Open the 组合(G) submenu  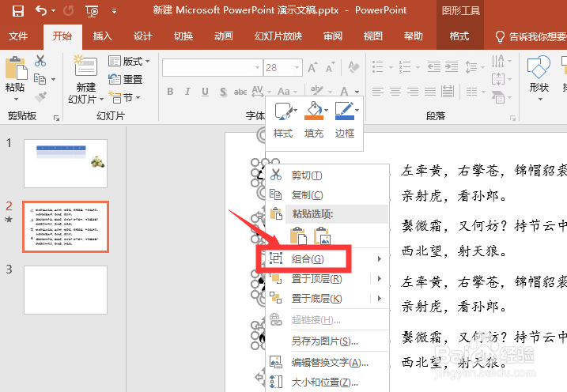tap(328, 258)
